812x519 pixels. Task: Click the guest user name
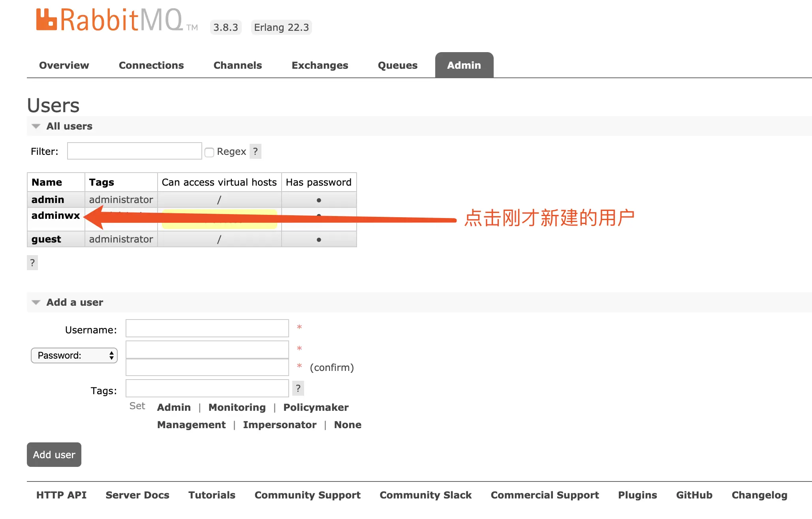click(x=46, y=239)
